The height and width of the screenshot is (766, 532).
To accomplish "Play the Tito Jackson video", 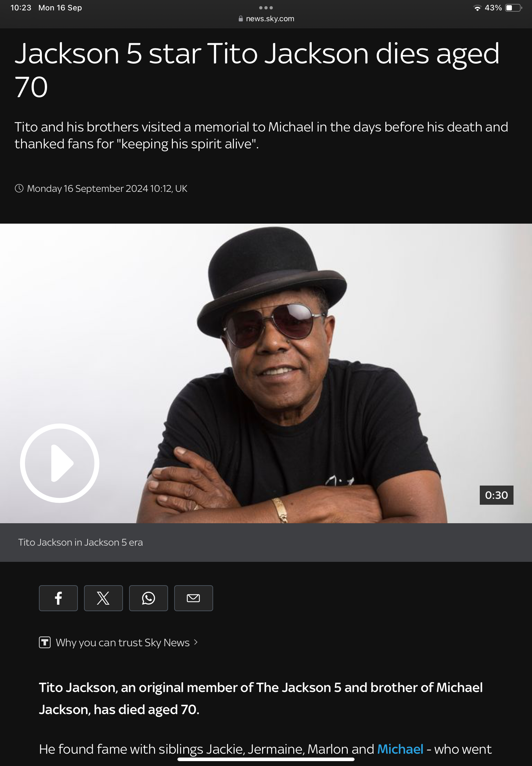I will tap(60, 463).
